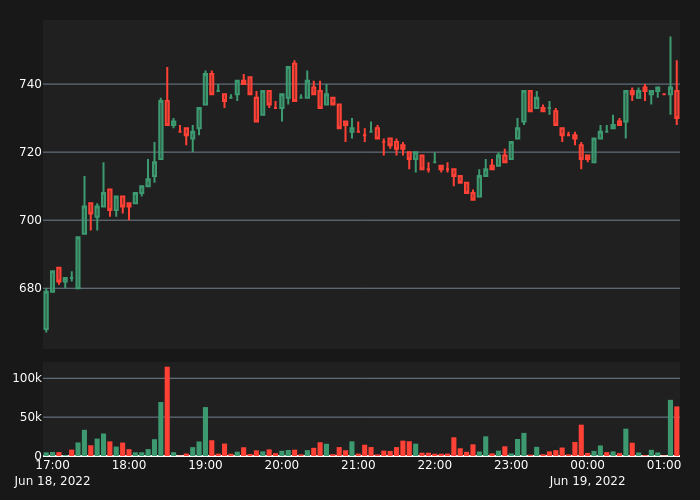
Task: Click the 23:00 time axis label
Action: (511, 465)
